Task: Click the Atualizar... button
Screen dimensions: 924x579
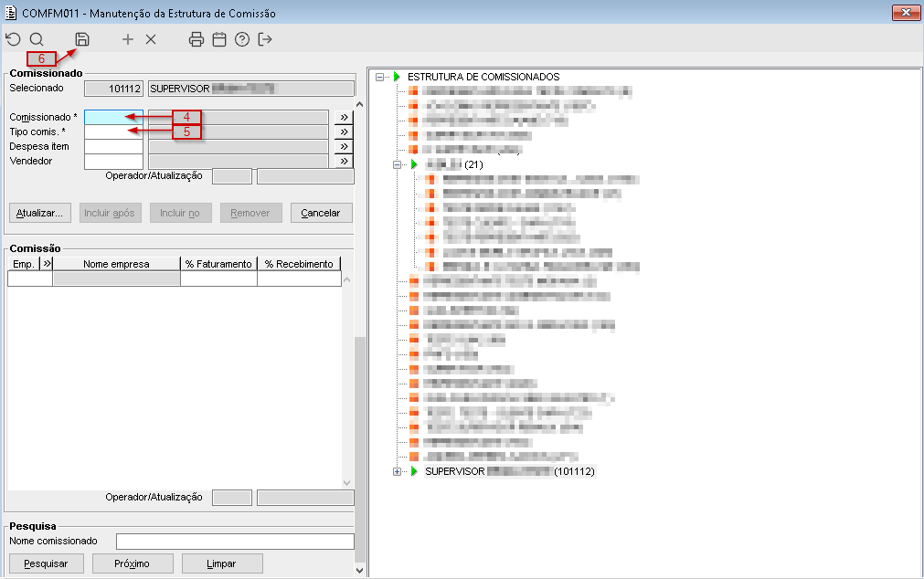Action: (x=40, y=213)
